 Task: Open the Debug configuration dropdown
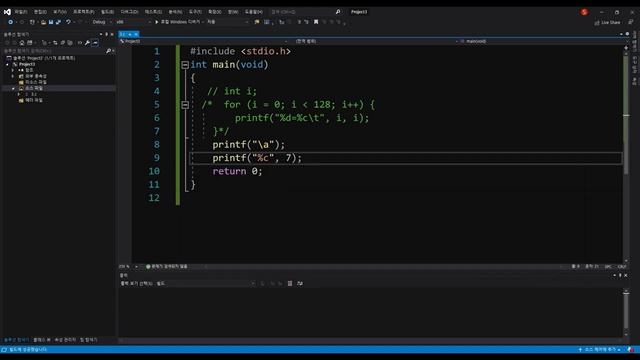coord(102,22)
